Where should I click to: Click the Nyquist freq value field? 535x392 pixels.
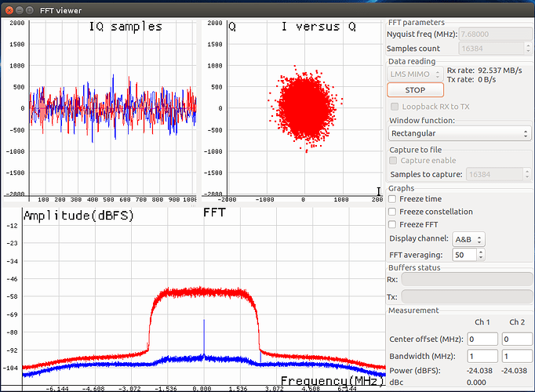pos(496,34)
